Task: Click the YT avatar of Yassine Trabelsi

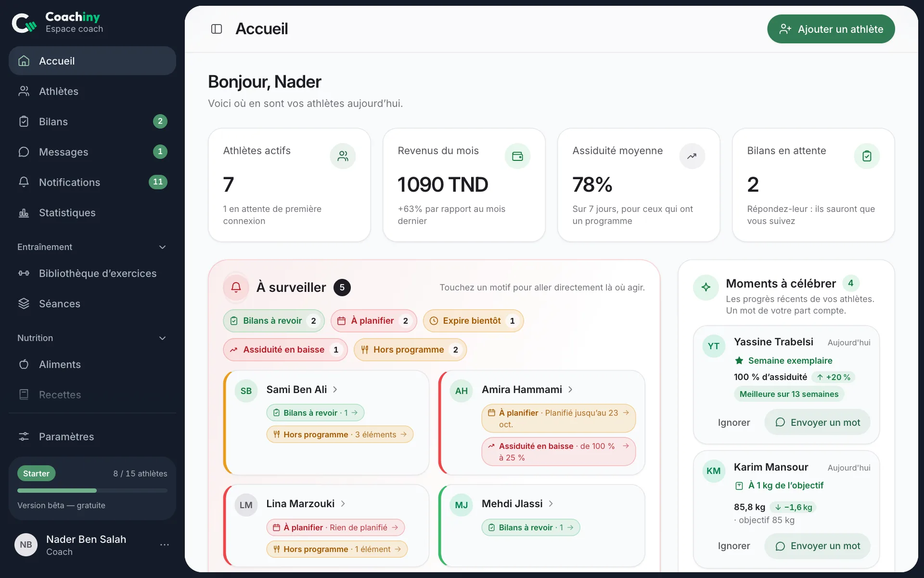Action: pos(714,346)
